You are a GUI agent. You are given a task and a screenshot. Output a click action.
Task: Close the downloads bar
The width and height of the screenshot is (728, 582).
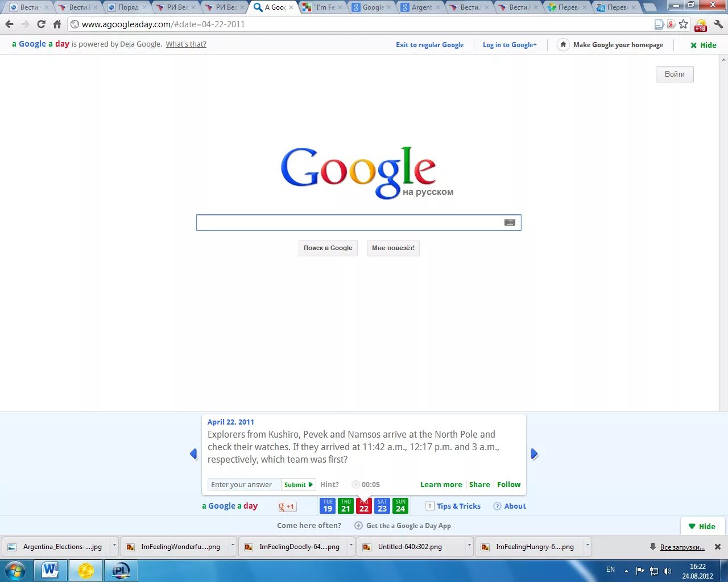718,547
